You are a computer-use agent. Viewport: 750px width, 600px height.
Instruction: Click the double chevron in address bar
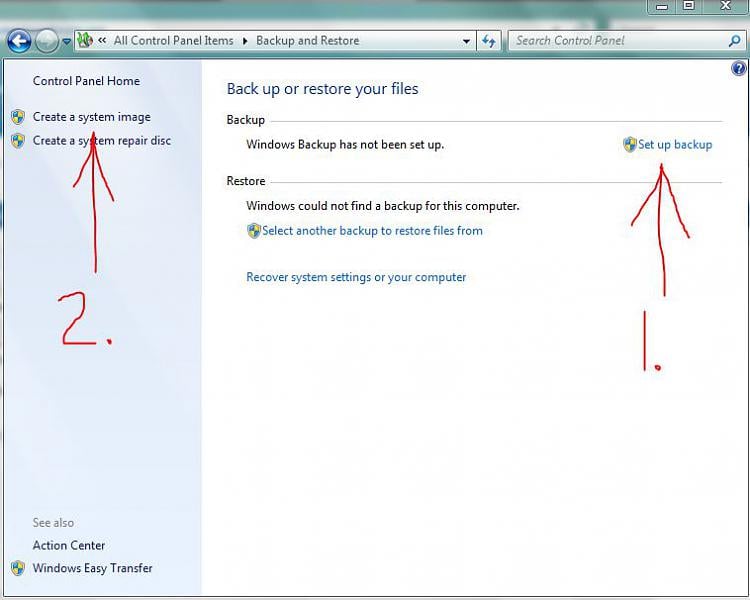(102, 40)
